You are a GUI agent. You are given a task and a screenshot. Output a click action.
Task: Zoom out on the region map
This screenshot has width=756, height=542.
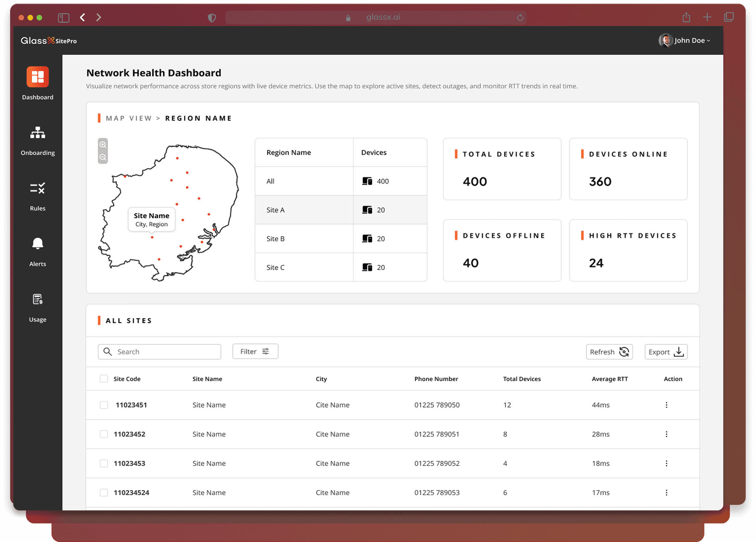click(103, 157)
